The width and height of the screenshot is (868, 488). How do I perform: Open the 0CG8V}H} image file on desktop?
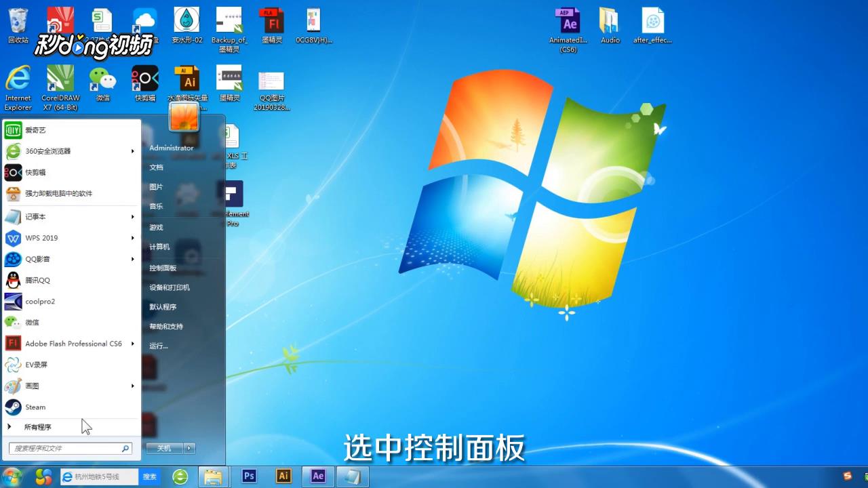tap(314, 26)
